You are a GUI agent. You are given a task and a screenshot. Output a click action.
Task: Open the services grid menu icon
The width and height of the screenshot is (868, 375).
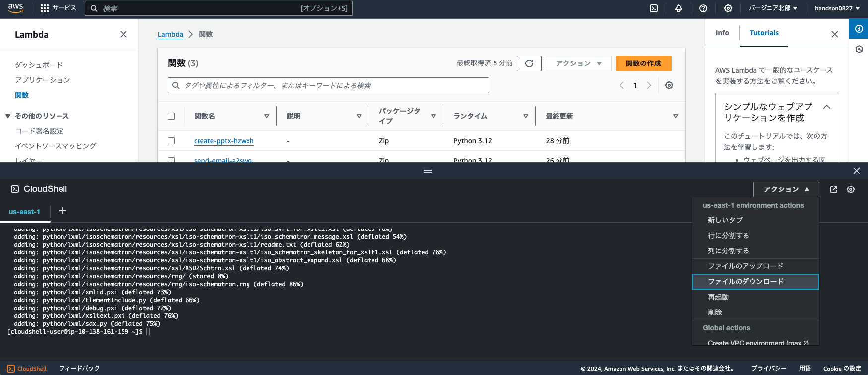click(45, 8)
